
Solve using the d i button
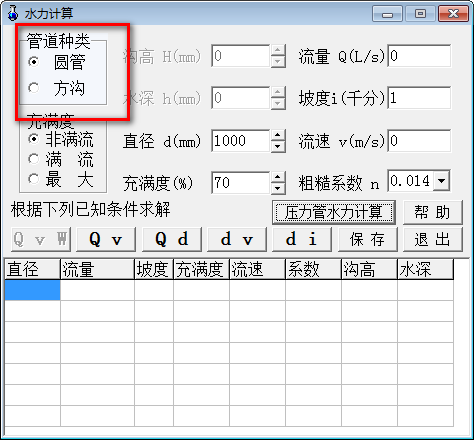click(x=302, y=239)
